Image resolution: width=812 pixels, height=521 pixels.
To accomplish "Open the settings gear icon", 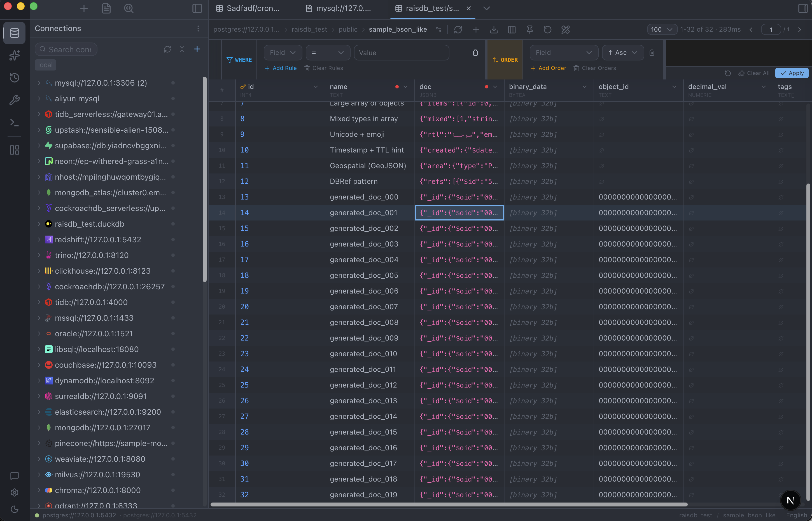I will pos(14,492).
